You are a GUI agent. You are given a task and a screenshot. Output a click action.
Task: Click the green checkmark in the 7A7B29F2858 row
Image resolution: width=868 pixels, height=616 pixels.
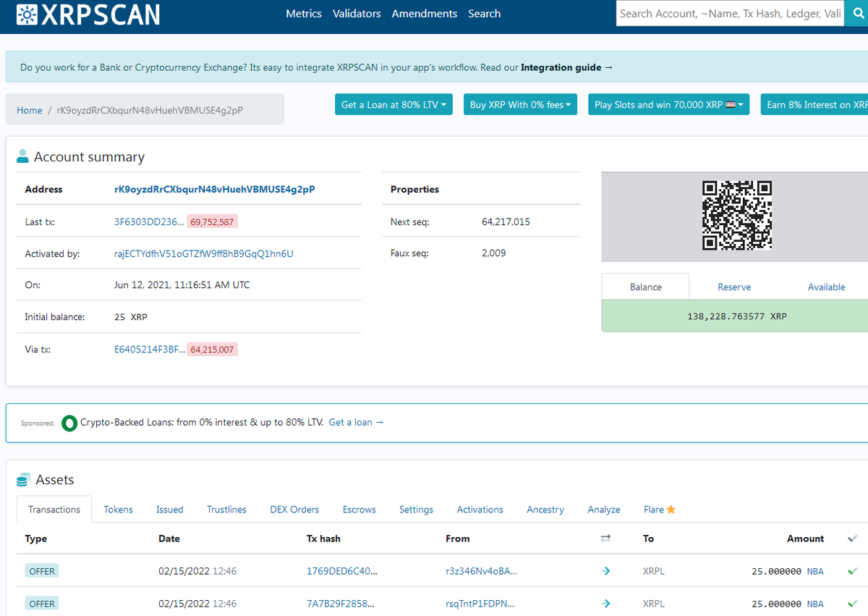coord(853,604)
